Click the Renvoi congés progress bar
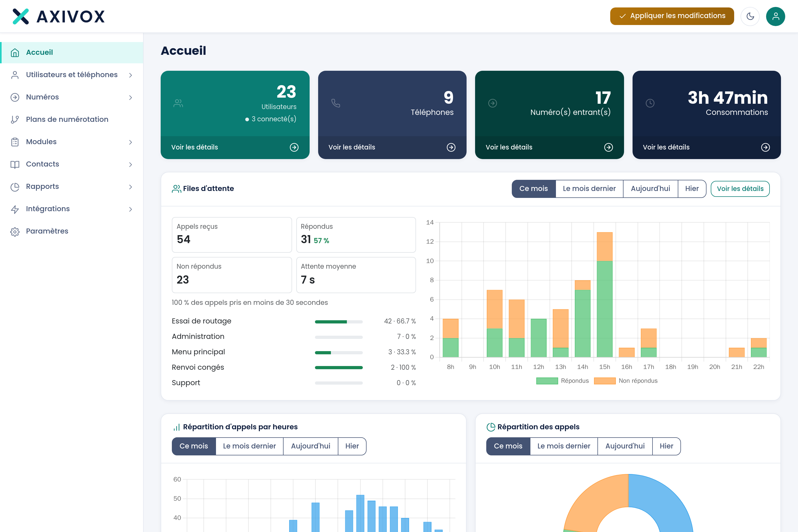The image size is (798, 532). click(x=339, y=367)
